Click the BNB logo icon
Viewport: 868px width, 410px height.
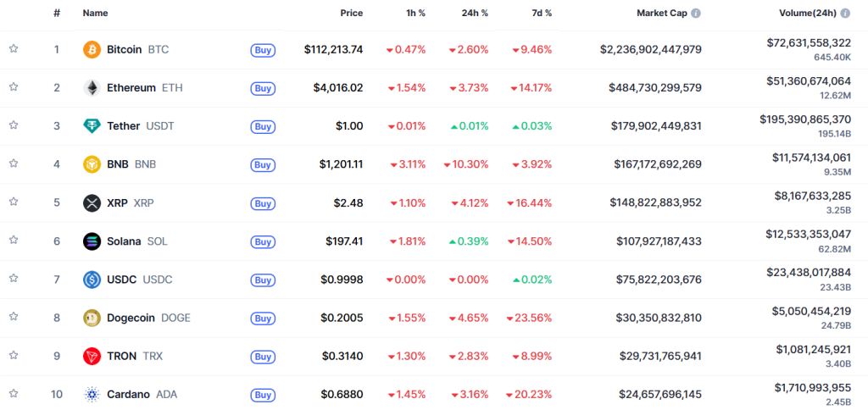(x=92, y=164)
